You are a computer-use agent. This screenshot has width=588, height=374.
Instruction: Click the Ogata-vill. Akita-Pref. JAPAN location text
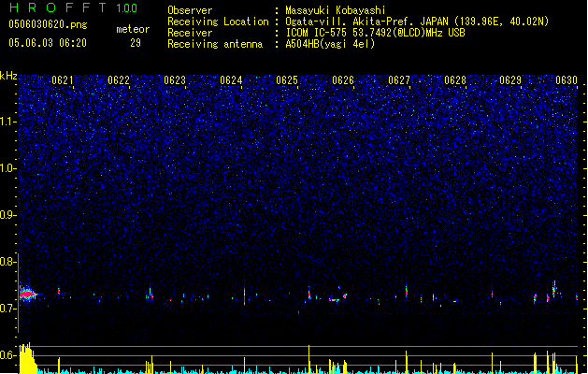pyautogui.click(x=417, y=22)
